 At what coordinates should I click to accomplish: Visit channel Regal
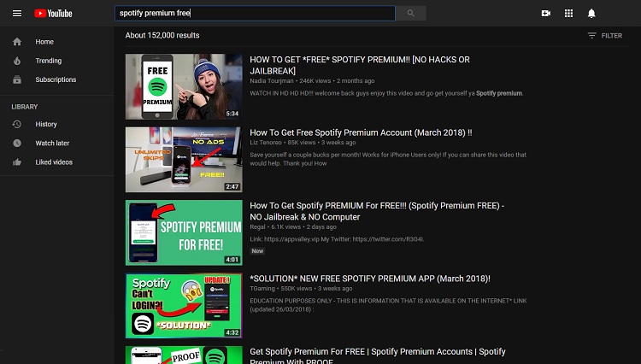pyautogui.click(x=257, y=226)
